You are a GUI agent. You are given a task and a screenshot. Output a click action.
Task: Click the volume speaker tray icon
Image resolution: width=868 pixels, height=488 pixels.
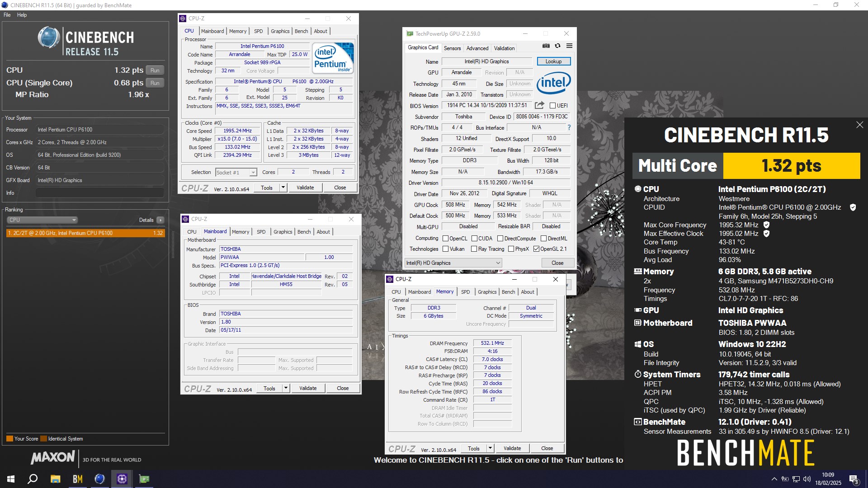click(807, 479)
